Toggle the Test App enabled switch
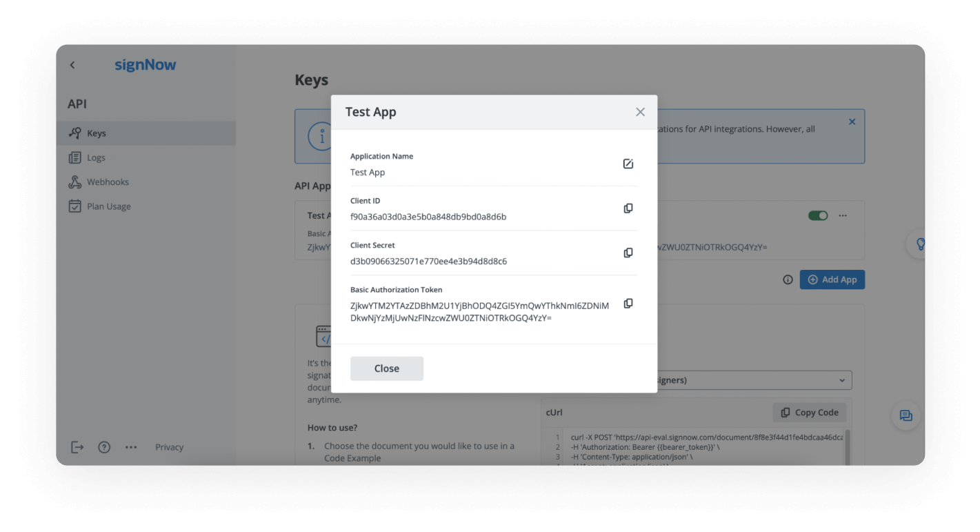 pyautogui.click(x=818, y=216)
